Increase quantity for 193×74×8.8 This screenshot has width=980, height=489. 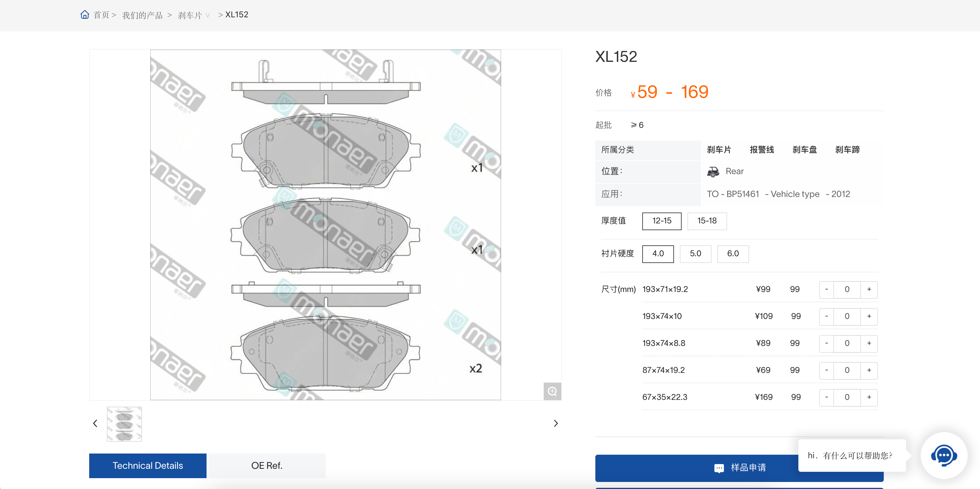click(869, 343)
